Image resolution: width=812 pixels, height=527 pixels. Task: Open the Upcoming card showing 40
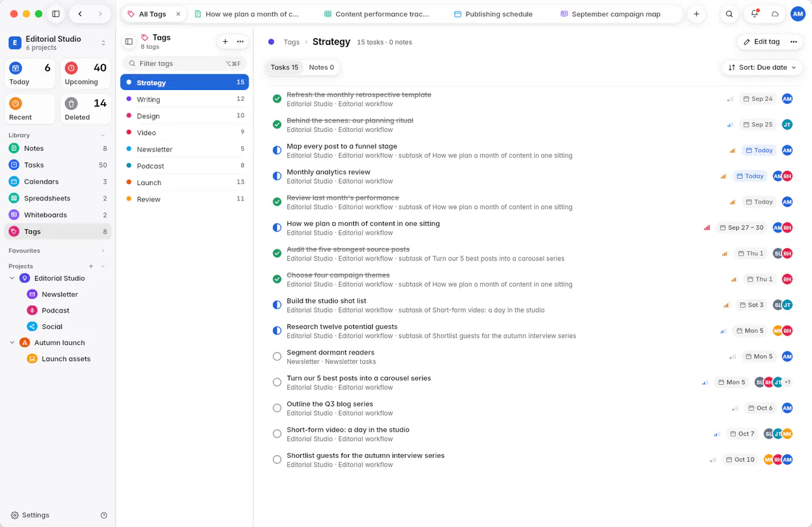point(86,74)
